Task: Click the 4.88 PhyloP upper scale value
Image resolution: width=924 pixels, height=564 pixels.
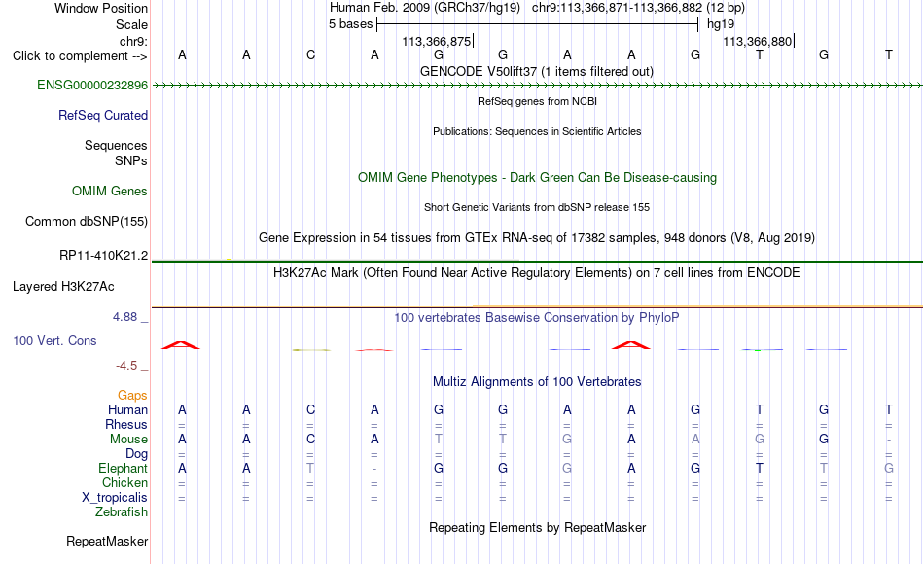Action: coord(124,317)
